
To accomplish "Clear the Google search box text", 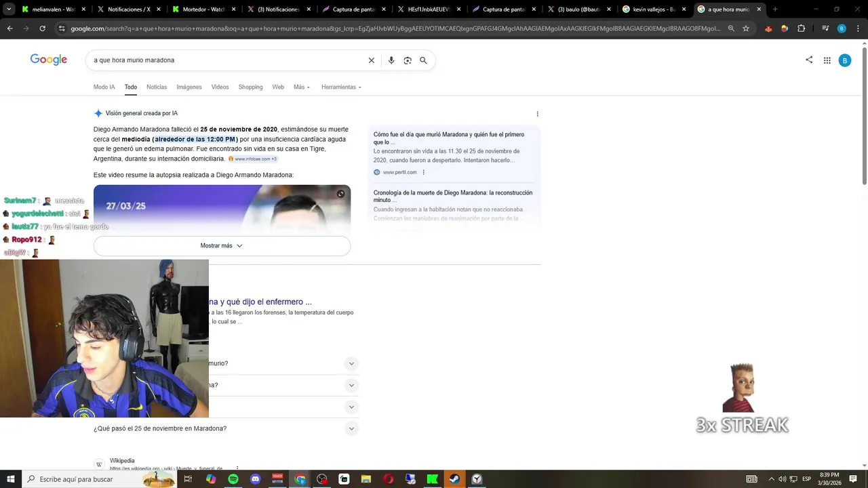I will (x=371, y=60).
